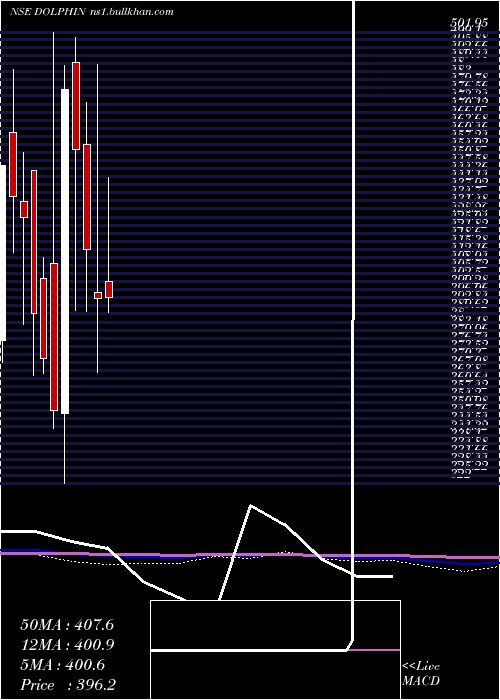Screen dimensions: 500x700
Task: Click the 'NSE DOLPHIN ns1.bullkhan.com' chart title
Action: tap(92, 12)
